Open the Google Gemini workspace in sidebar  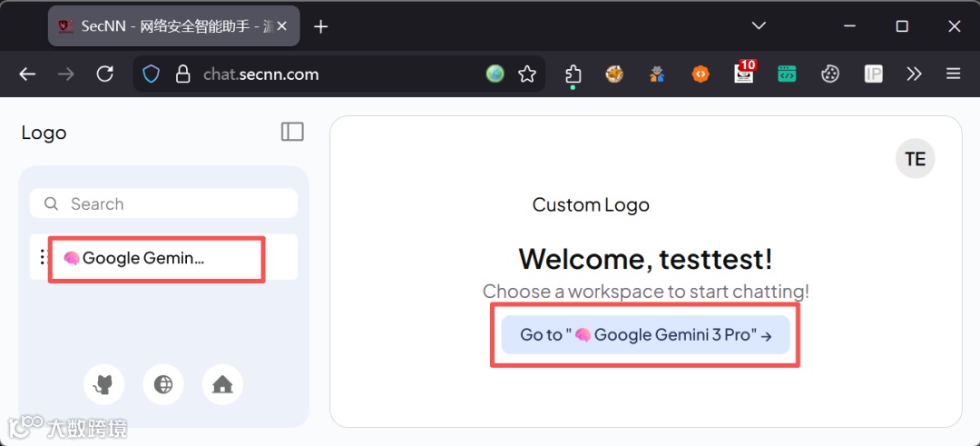tap(163, 257)
